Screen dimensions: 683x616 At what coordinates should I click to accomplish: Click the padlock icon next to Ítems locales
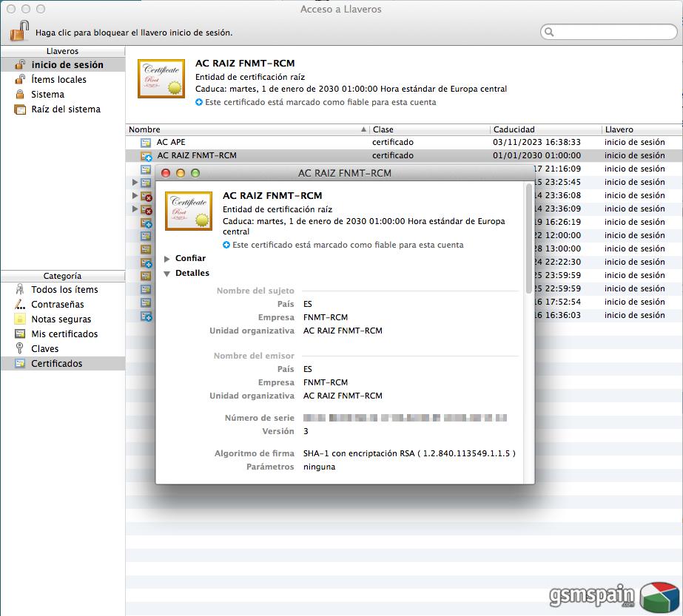tap(20, 79)
